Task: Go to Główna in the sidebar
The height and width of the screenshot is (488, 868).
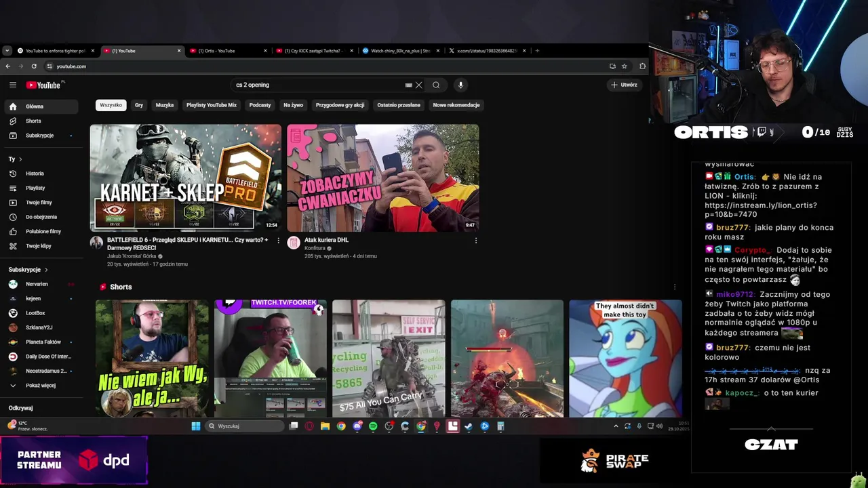Action: tap(41, 106)
